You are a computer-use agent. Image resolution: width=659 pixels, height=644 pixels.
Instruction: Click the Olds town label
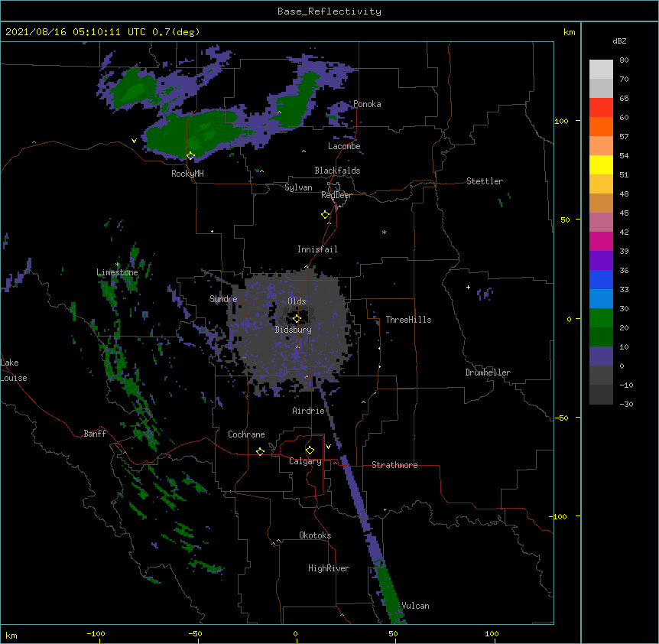click(297, 301)
